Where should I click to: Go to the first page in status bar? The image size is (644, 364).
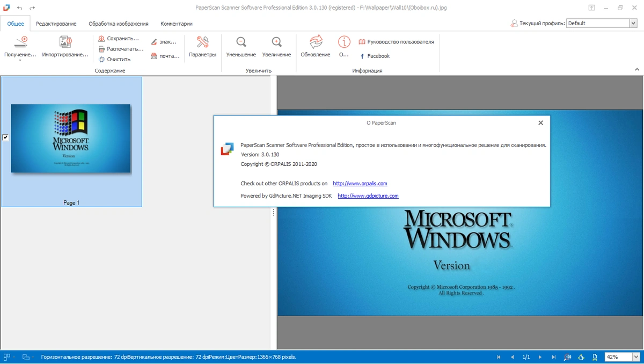pyautogui.click(x=499, y=357)
